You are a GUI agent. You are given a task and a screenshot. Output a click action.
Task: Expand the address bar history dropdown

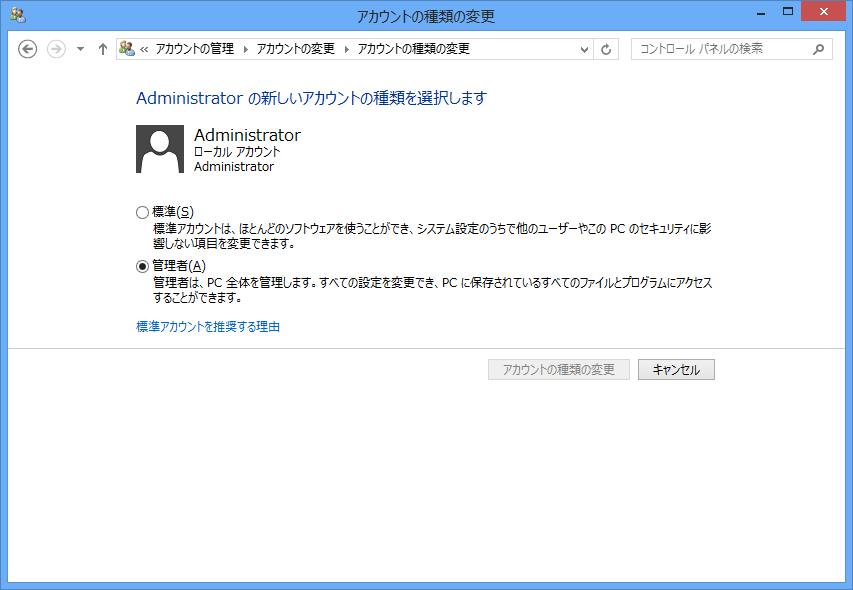(x=584, y=49)
